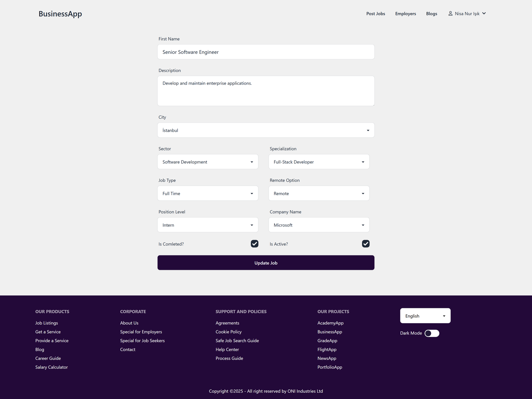Open the Salary Calculator footer link

pyautogui.click(x=52, y=367)
